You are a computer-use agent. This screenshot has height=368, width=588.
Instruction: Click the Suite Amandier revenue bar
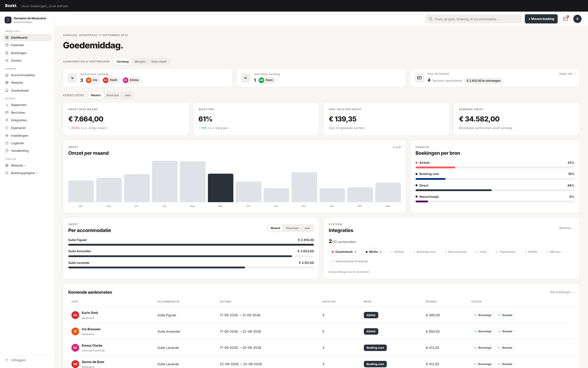(180, 256)
